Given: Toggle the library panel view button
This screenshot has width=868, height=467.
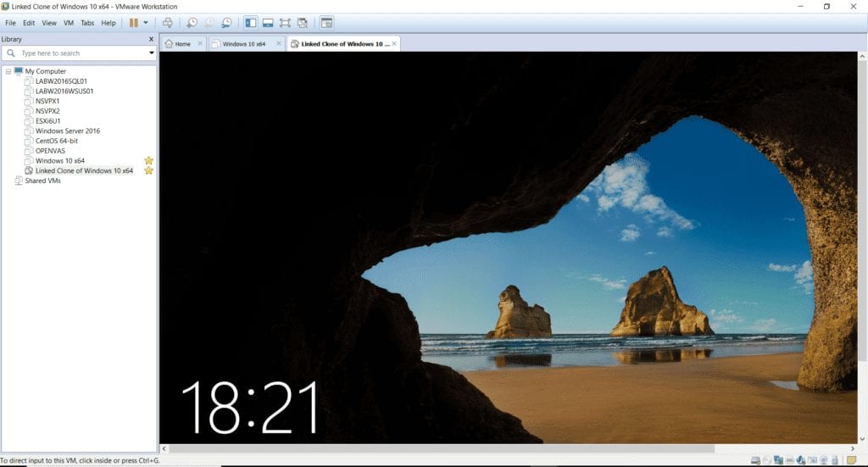Looking at the screenshot, I should click(251, 23).
